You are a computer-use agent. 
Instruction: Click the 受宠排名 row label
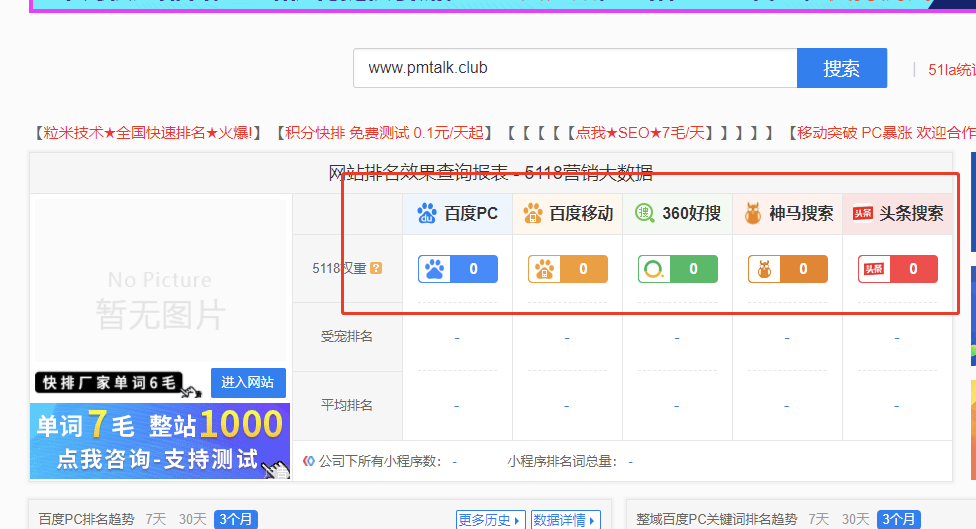click(x=347, y=337)
